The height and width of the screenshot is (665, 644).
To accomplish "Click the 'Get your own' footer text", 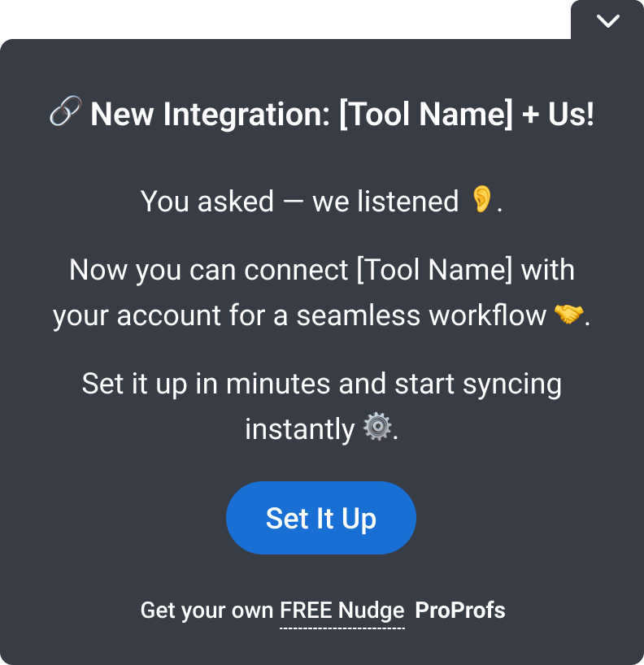I will tap(207, 611).
